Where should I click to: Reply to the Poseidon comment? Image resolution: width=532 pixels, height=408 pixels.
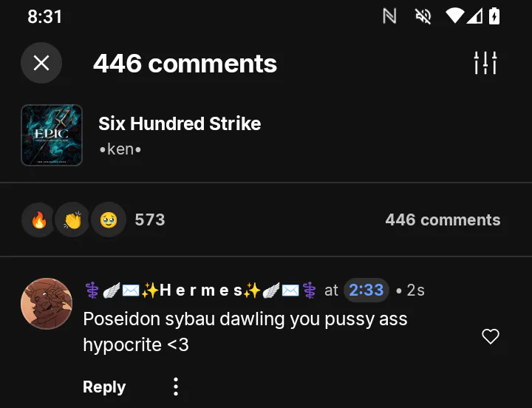click(104, 387)
